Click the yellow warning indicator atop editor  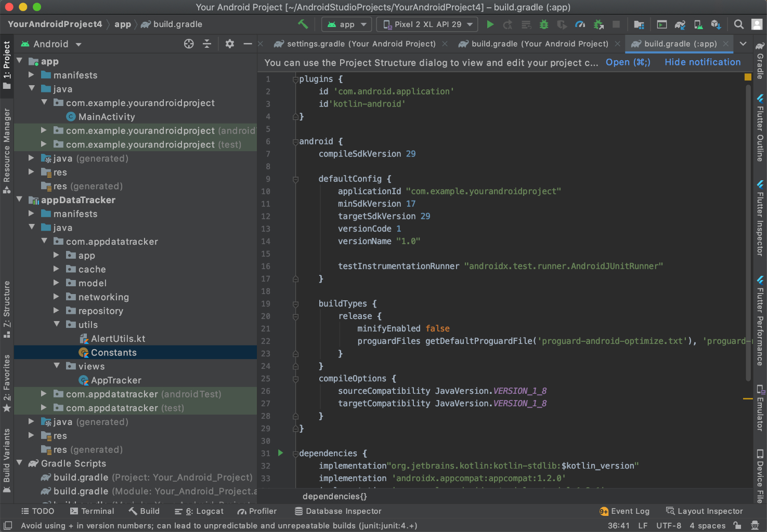[748, 77]
